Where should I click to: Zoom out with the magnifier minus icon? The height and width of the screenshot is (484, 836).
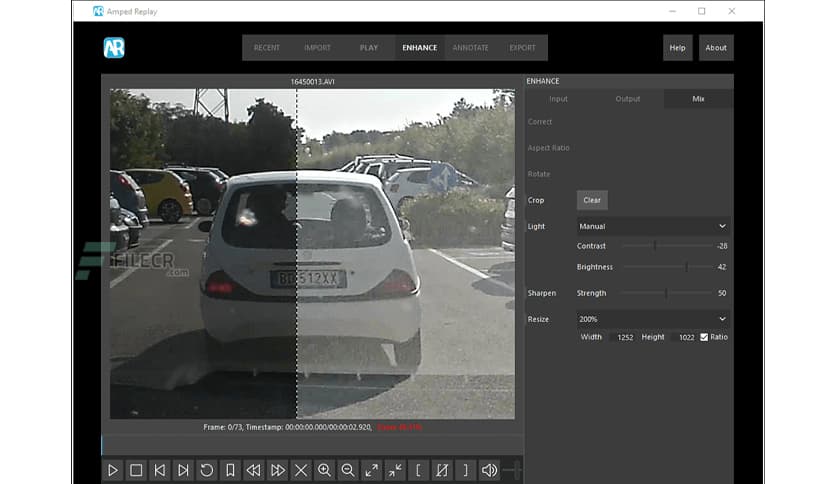tap(348, 470)
